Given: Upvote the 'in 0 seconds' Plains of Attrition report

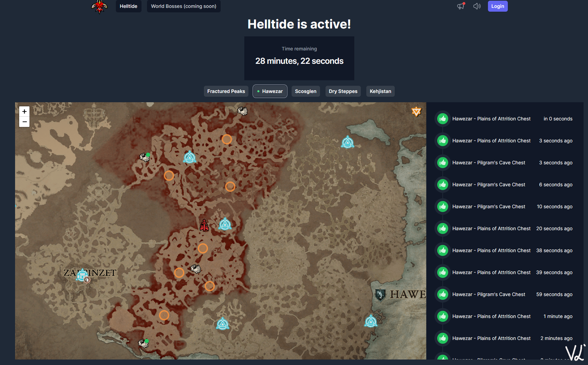Looking at the screenshot, I should coord(443,119).
